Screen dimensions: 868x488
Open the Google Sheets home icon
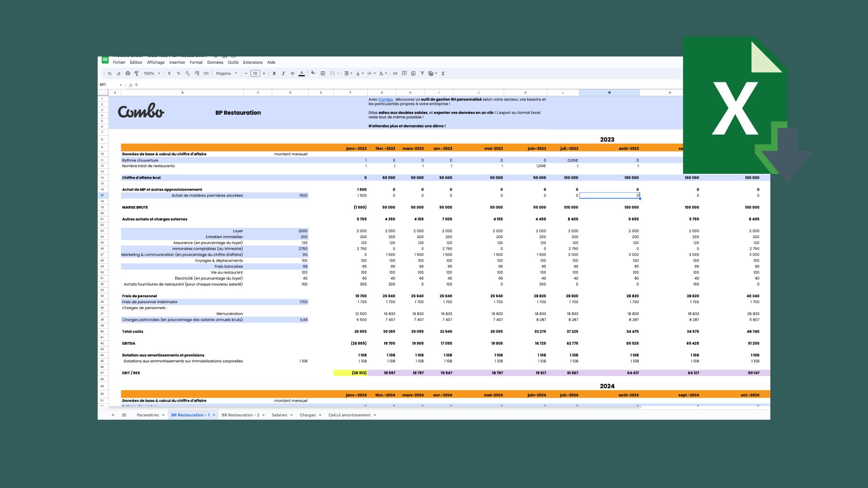pyautogui.click(x=105, y=60)
